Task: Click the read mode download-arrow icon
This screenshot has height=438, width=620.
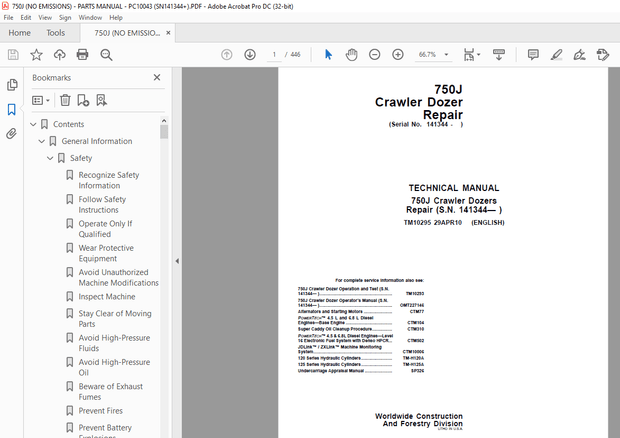Action: pos(499,55)
